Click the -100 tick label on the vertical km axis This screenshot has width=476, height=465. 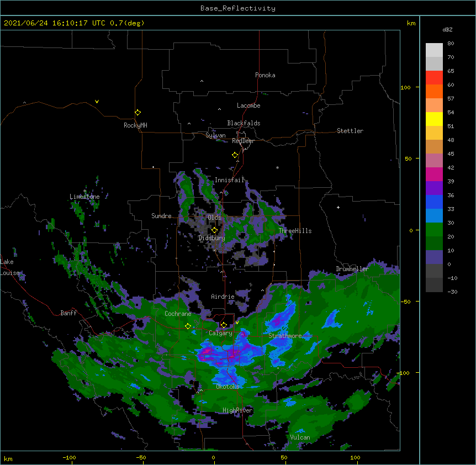pyautogui.click(x=404, y=373)
